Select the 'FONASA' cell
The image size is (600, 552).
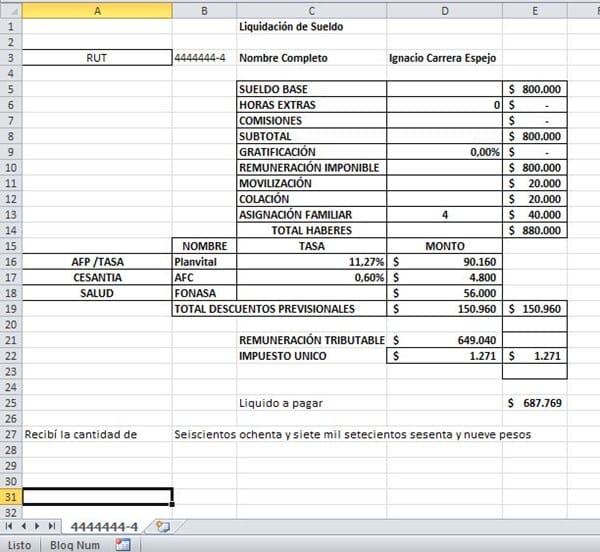204,293
